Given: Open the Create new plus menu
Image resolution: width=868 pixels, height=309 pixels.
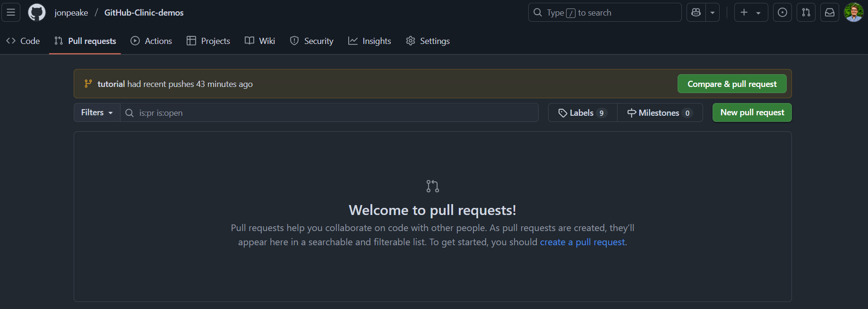Looking at the screenshot, I should 751,13.
